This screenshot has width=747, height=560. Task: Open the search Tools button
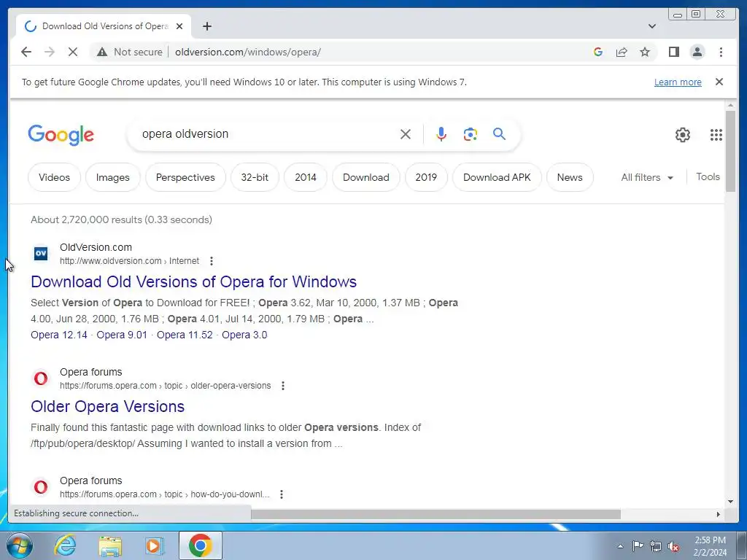(x=708, y=176)
